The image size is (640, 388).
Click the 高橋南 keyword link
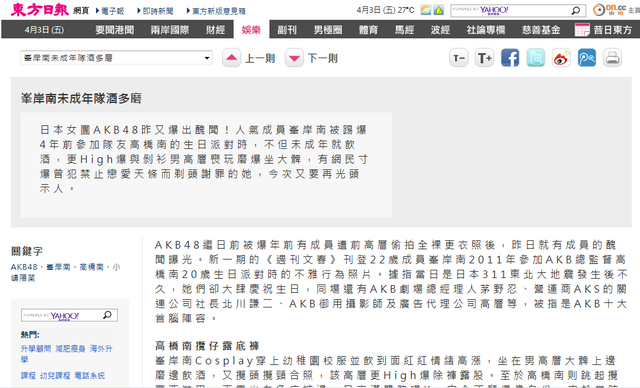(91, 267)
